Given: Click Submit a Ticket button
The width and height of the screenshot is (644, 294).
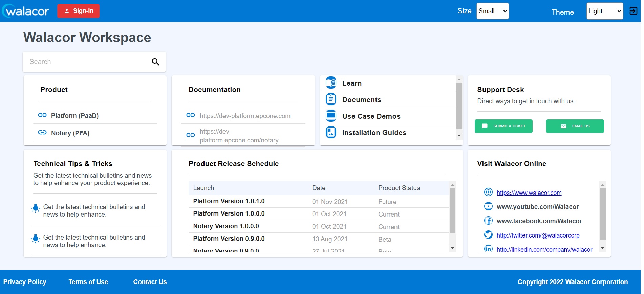Looking at the screenshot, I should 503,126.
